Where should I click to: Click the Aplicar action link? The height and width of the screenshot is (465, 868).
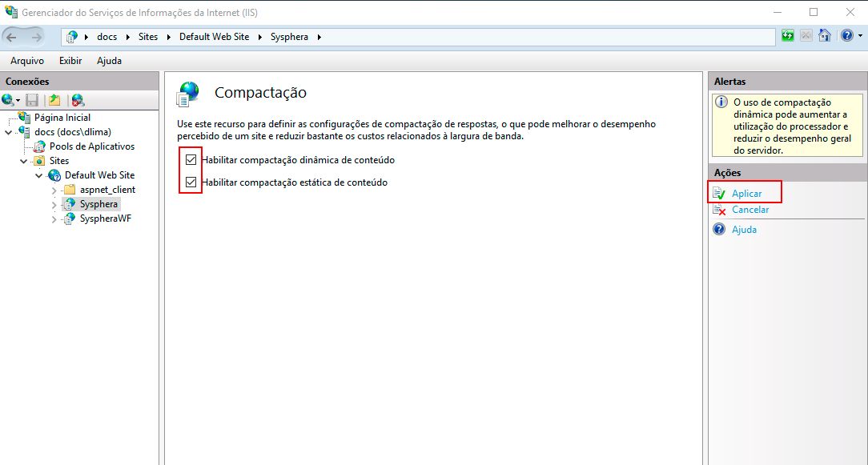747,193
